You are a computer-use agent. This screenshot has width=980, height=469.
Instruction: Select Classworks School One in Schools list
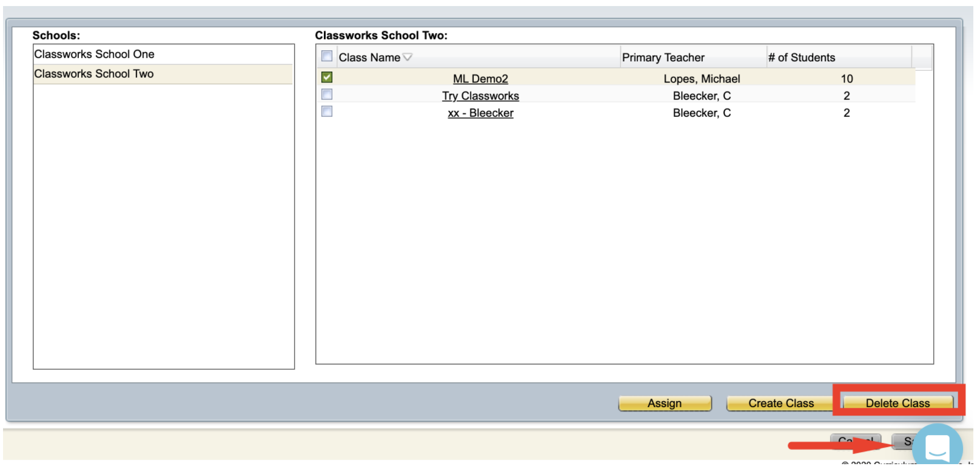tap(163, 55)
